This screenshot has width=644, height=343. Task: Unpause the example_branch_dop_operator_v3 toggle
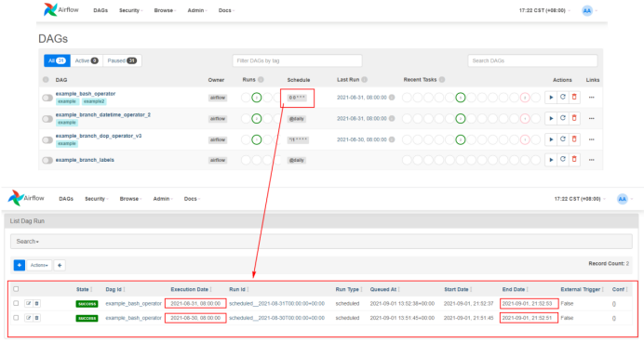coord(47,140)
